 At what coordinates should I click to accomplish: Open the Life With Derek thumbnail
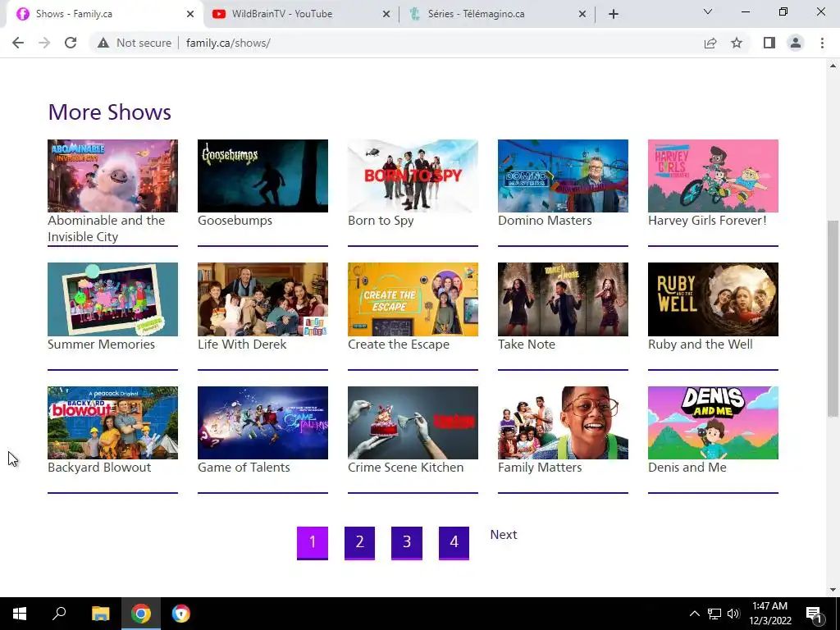tap(262, 299)
